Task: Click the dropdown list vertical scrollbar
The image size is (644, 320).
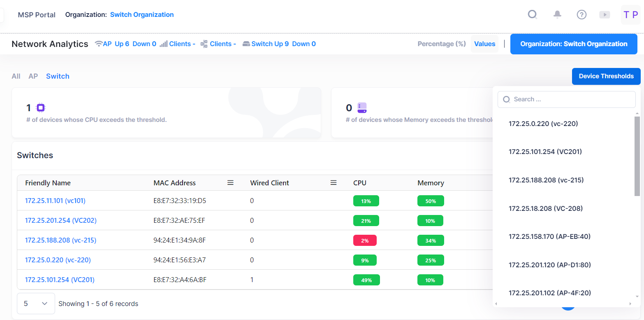Action: click(x=637, y=156)
